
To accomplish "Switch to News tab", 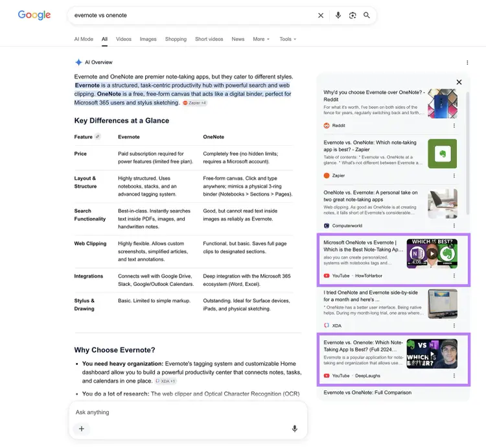I will 238,39.
